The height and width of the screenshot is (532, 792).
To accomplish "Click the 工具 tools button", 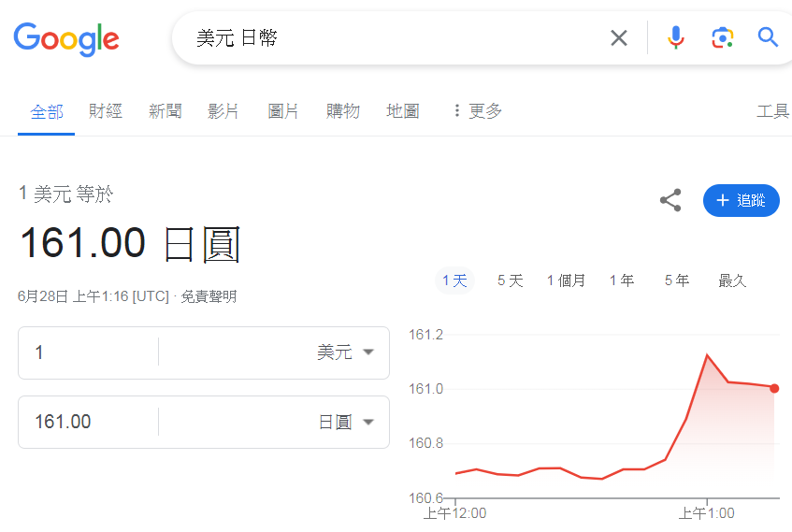I will (x=772, y=111).
